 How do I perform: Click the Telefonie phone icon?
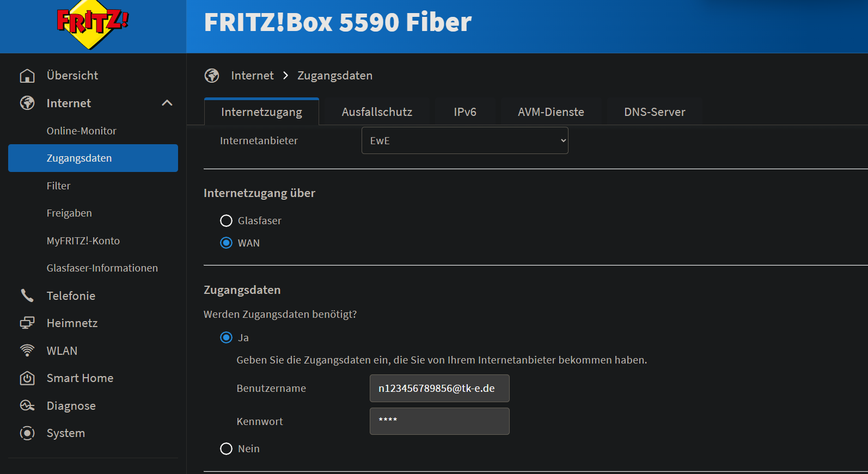[x=27, y=296]
